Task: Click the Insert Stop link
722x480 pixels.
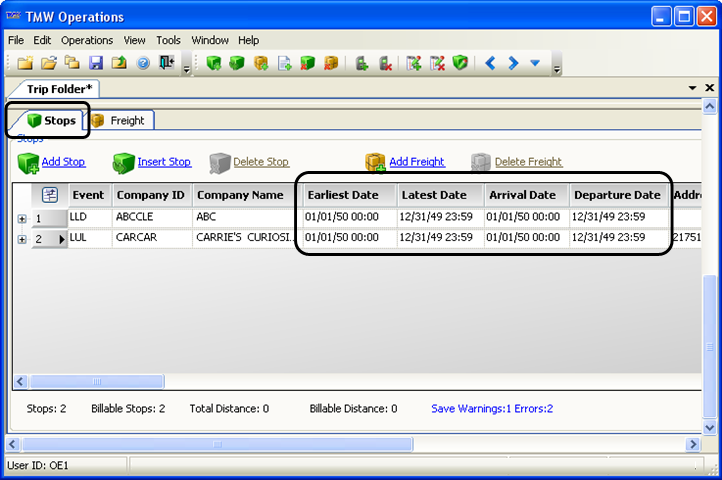Action: point(164,162)
